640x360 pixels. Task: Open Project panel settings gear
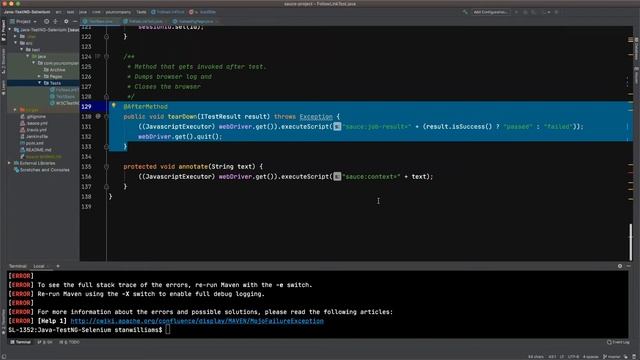[66, 21]
